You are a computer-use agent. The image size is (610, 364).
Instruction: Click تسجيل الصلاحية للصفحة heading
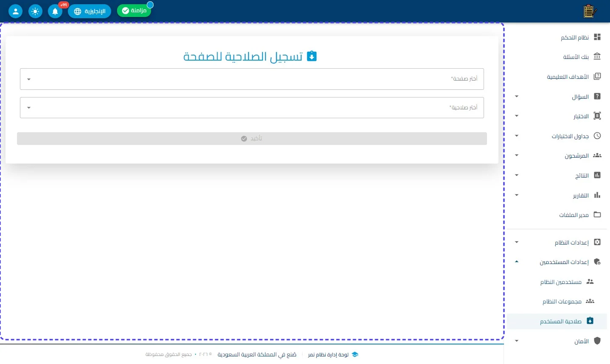point(243,56)
